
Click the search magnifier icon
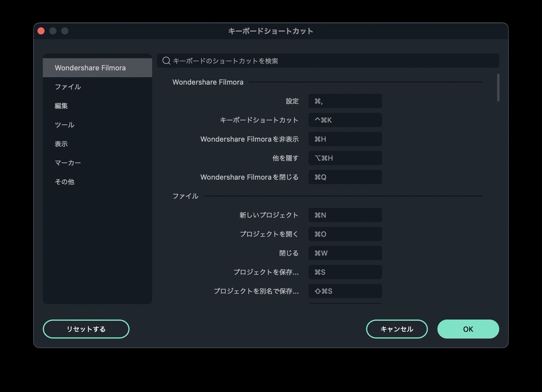coord(166,61)
